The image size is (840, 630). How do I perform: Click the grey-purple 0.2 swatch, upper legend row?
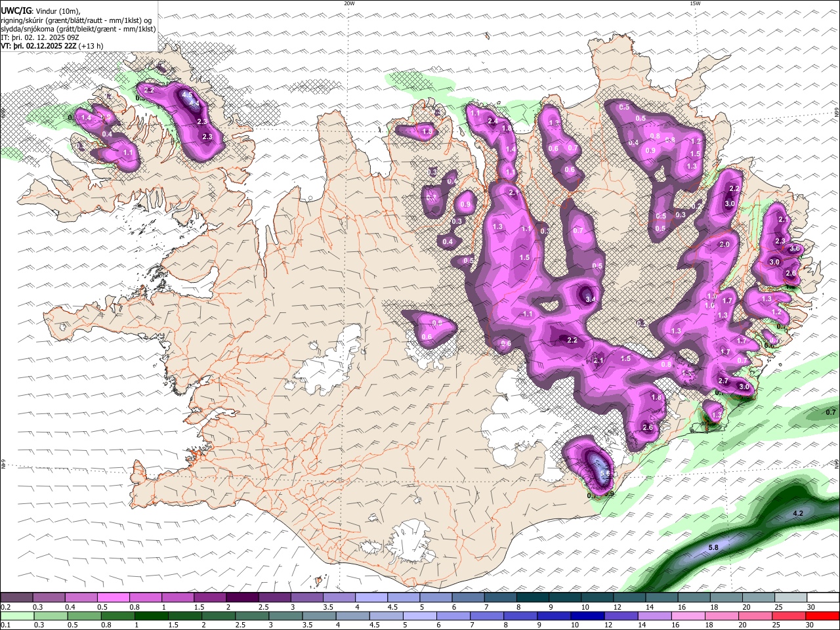tap(16, 597)
